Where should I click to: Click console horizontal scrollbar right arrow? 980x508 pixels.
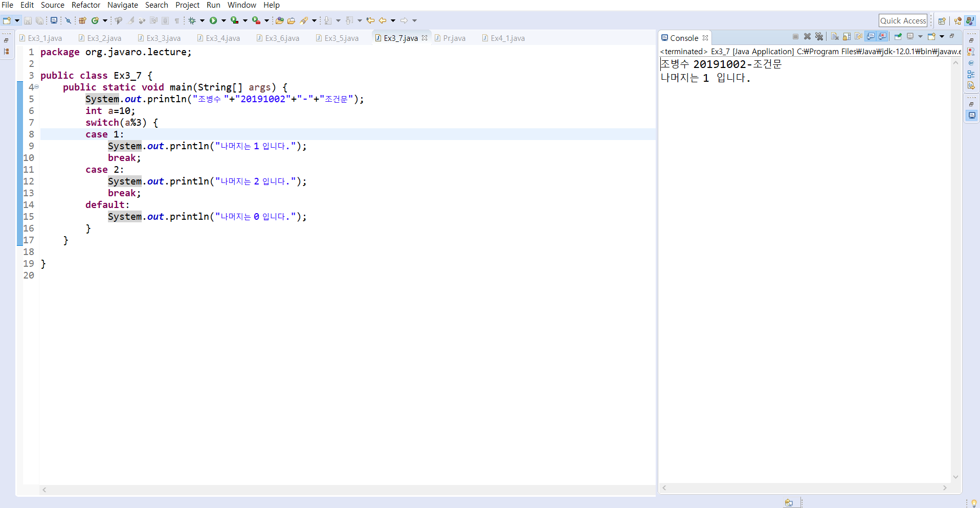[945, 488]
